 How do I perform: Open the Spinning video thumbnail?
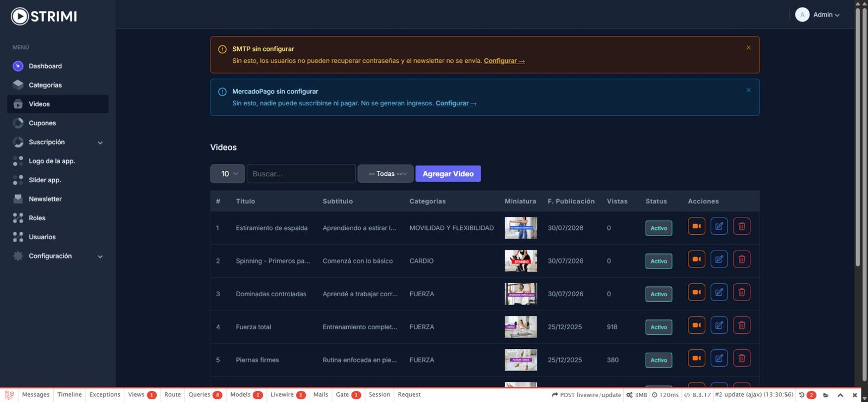(x=521, y=261)
